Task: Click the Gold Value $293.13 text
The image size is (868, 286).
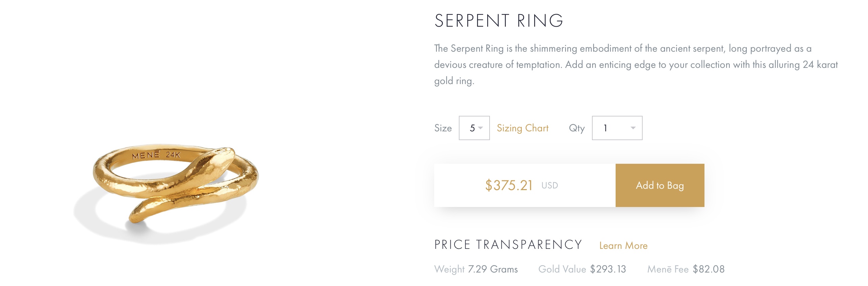Action: [582, 269]
